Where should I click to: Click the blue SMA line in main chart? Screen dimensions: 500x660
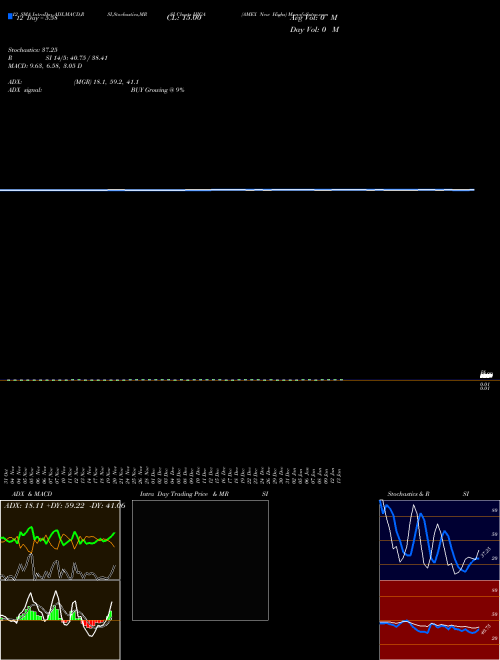(237, 190)
